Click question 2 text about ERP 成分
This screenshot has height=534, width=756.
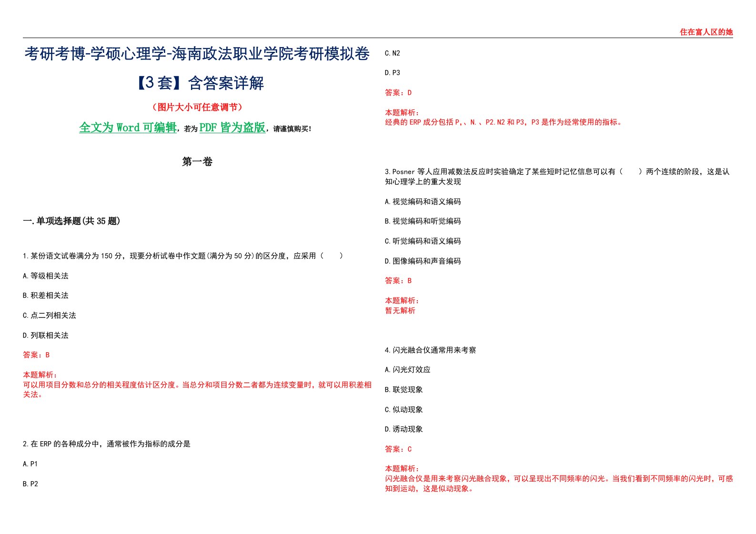click(107, 444)
